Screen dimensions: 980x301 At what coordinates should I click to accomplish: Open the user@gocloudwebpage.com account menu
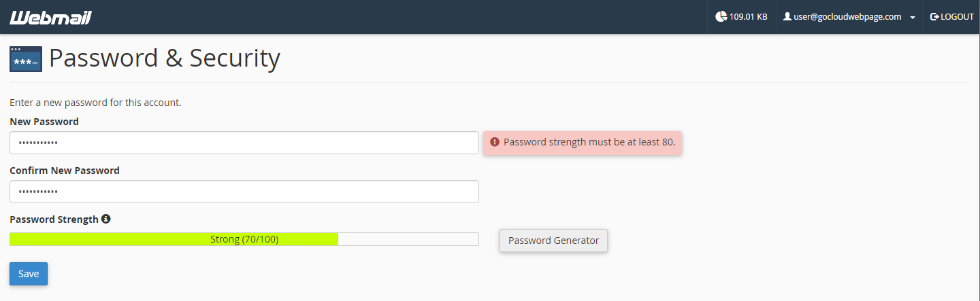pos(849,16)
